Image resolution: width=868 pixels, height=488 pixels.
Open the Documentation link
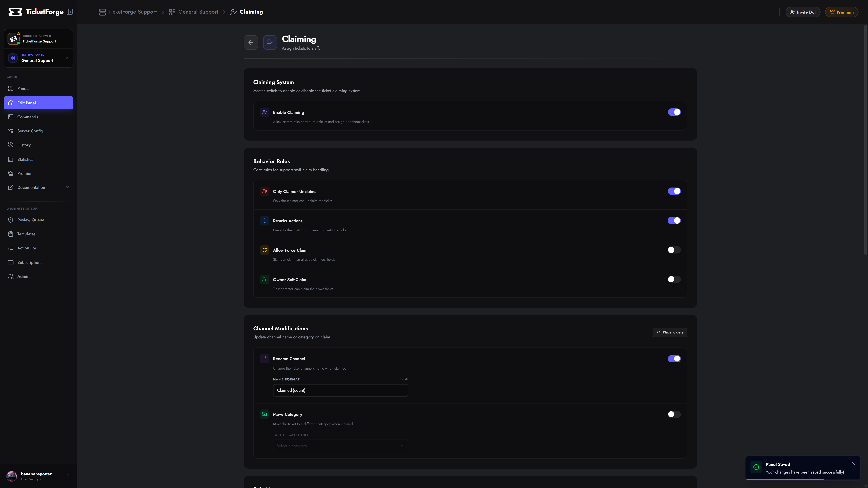[x=38, y=188]
